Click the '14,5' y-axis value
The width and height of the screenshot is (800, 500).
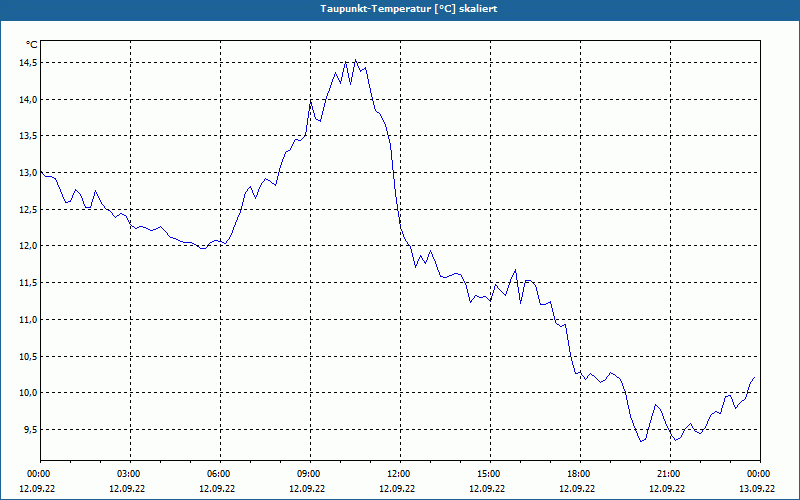click(x=28, y=63)
